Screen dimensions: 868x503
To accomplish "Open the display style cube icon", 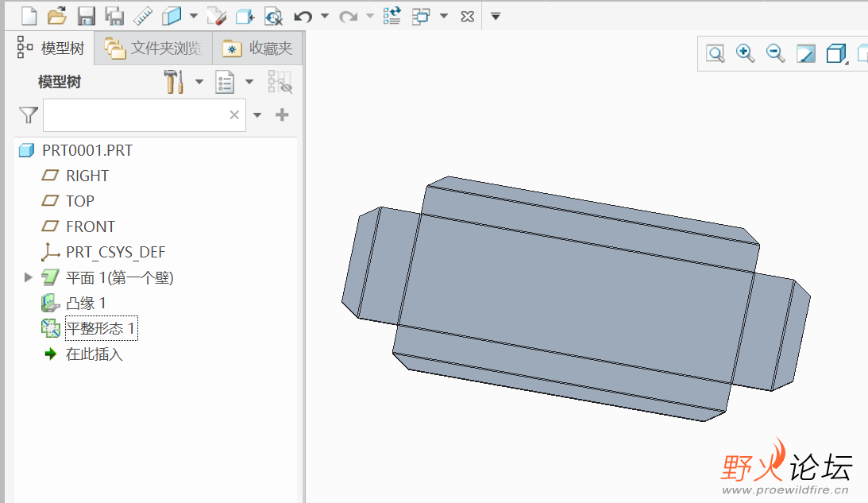I will pyautogui.click(x=836, y=54).
